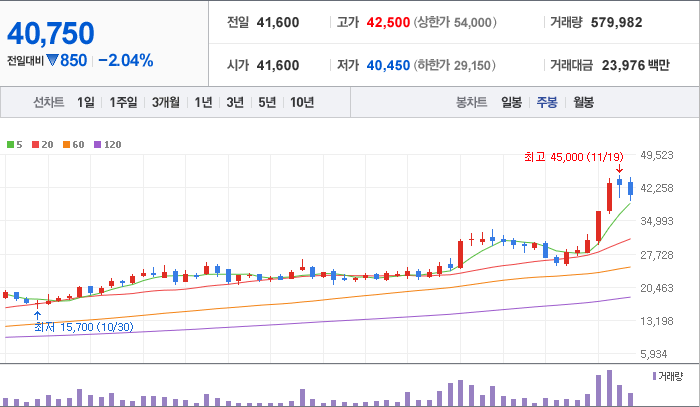Click the 선차트 section label
The image size is (700, 407).
point(49,102)
